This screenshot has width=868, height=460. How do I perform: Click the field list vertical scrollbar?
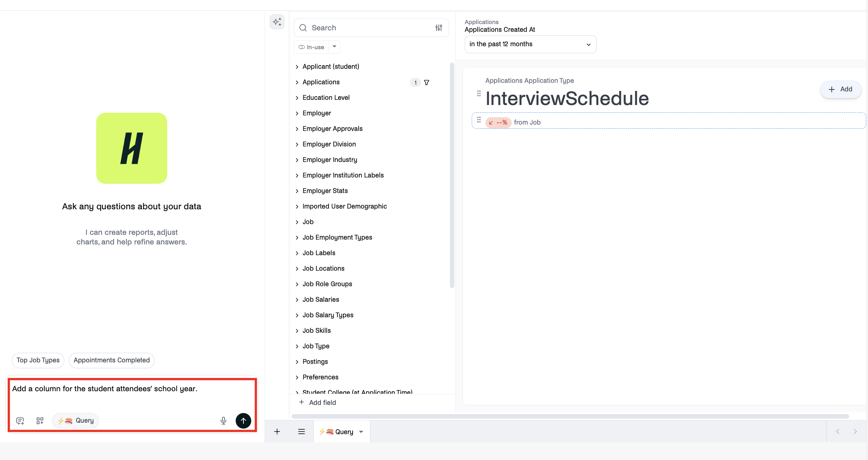tap(452, 175)
